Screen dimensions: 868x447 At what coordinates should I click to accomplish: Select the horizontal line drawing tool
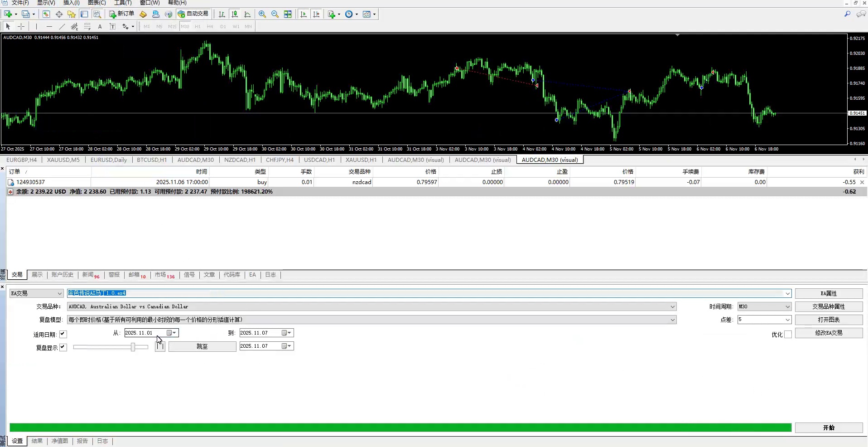tap(49, 26)
